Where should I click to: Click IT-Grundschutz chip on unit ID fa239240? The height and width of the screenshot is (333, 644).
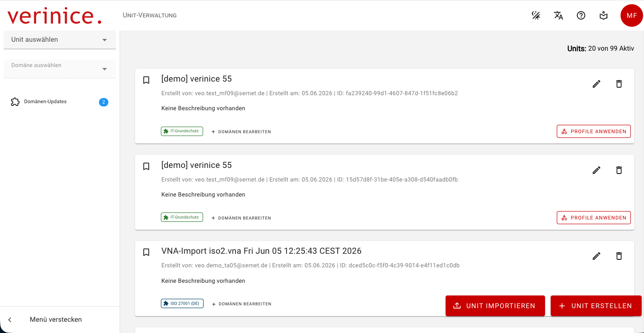click(182, 131)
